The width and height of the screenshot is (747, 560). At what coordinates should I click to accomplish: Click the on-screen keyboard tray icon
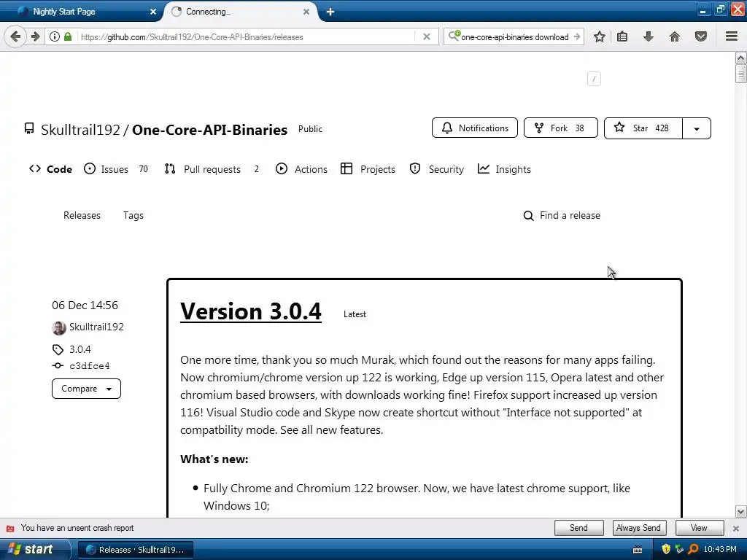[638, 550]
